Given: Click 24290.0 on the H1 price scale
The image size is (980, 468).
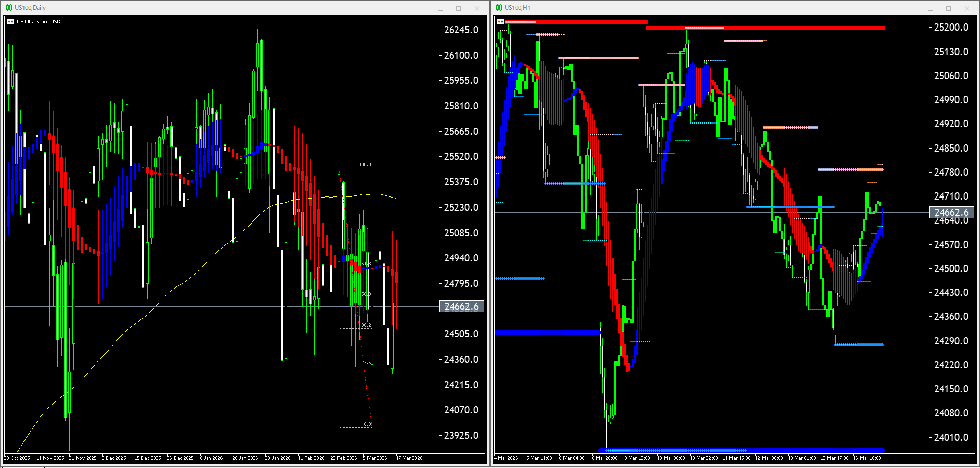Looking at the screenshot, I should [x=951, y=341].
